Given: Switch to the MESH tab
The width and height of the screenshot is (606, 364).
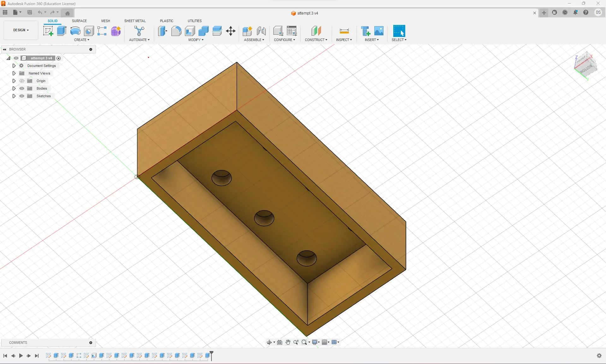Looking at the screenshot, I should point(106,21).
